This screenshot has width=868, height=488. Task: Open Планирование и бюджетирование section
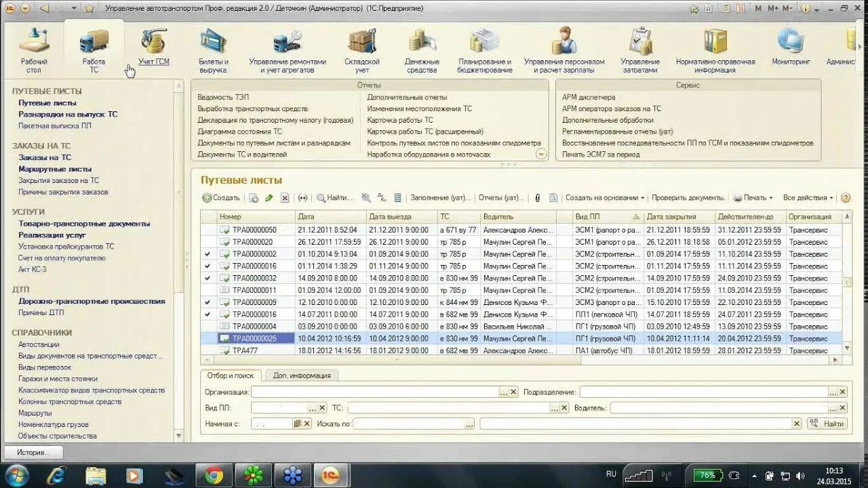pos(484,51)
